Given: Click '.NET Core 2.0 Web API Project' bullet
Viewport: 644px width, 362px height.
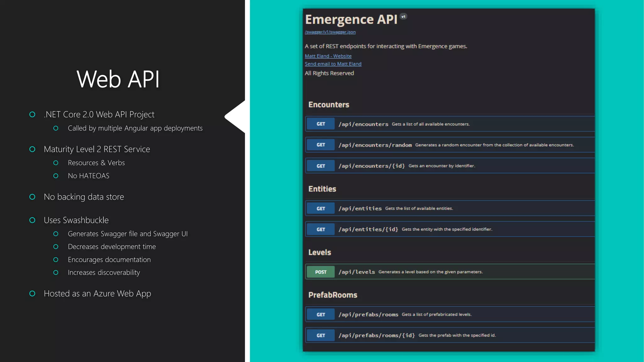Looking at the screenshot, I should pos(99,114).
